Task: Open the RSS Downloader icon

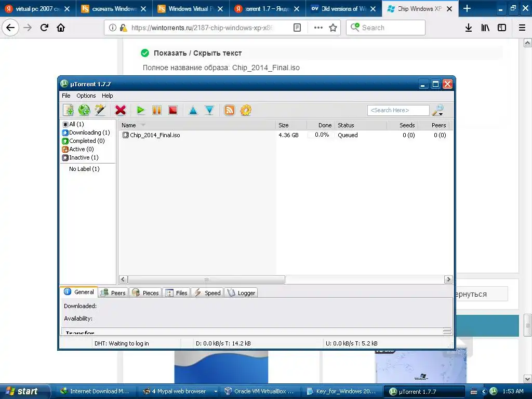Action: 229,110
